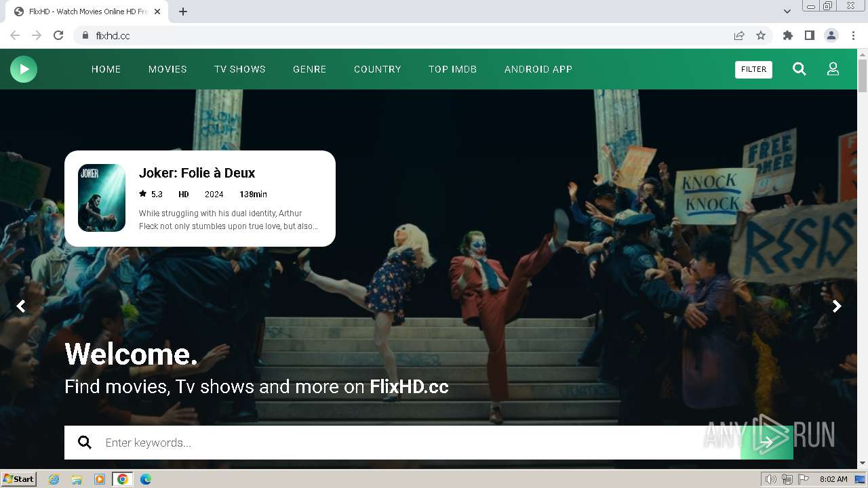This screenshot has width=868, height=488.
Task: Open File Explorer from the taskbar
Action: click(x=77, y=479)
